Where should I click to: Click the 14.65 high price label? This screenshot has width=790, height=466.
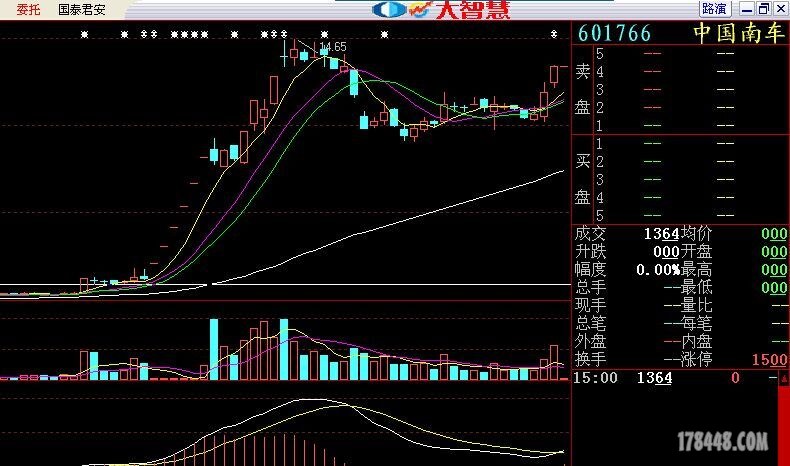(332, 47)
